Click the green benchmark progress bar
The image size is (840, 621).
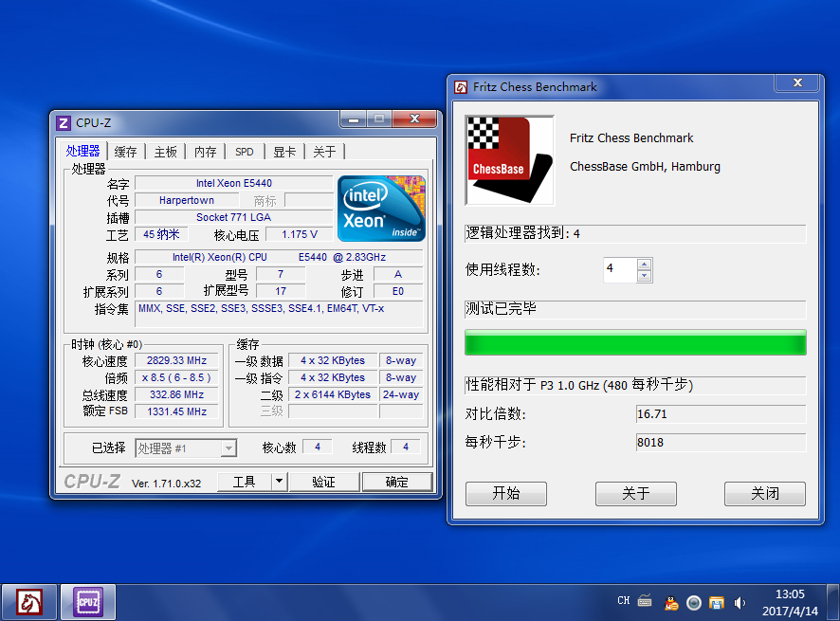click(635, 342)
